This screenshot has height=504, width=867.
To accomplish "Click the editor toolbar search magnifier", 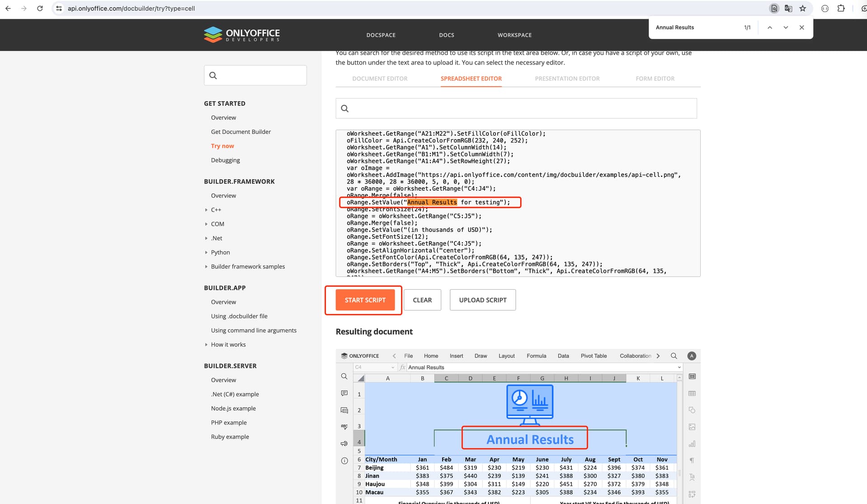I will click(x=674, y=356).
